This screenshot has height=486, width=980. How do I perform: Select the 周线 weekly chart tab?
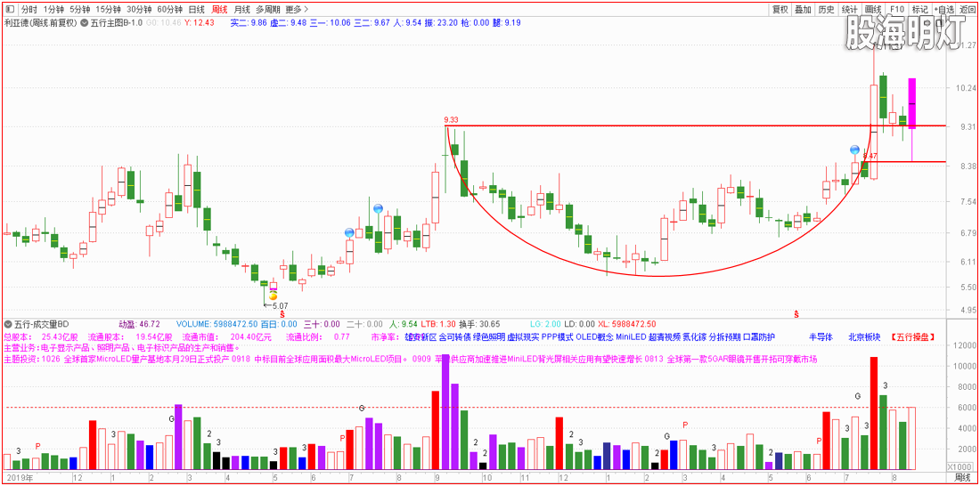coord(219,10)
